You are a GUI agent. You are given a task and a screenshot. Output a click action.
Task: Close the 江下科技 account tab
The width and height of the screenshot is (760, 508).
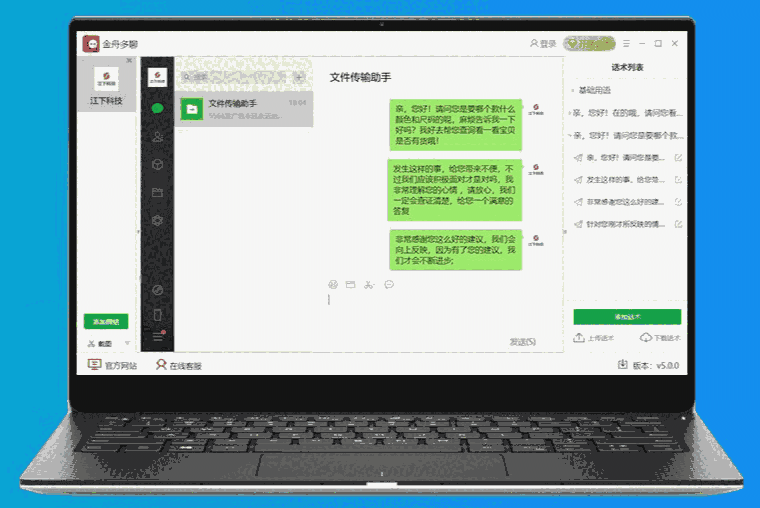pos(129,61)
